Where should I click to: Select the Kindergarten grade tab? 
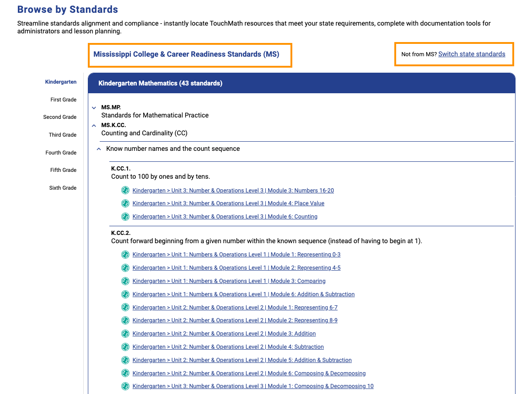click(61, 82)
